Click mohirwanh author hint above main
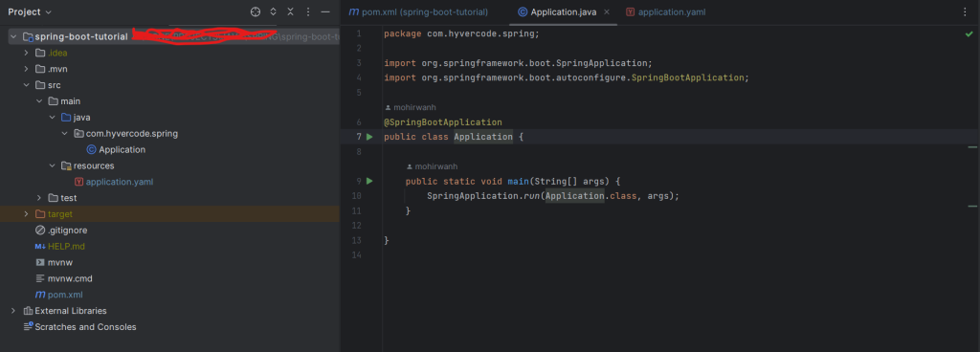 432,166
